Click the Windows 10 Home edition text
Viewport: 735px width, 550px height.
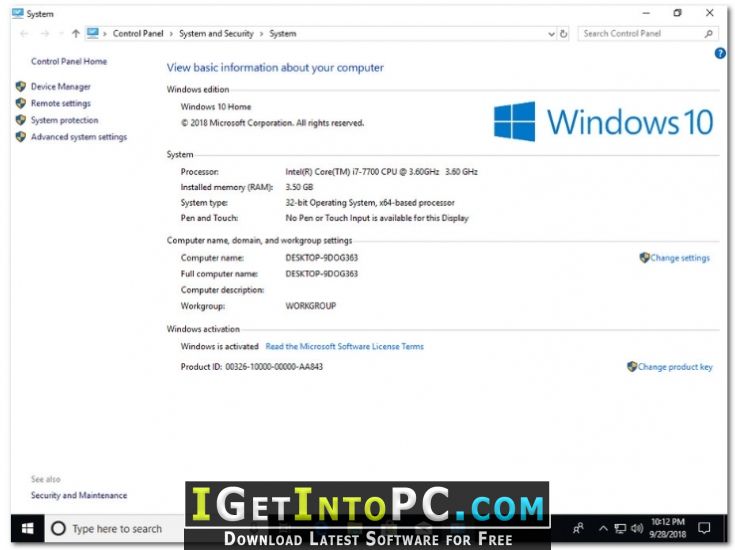[x=216, y=107]
